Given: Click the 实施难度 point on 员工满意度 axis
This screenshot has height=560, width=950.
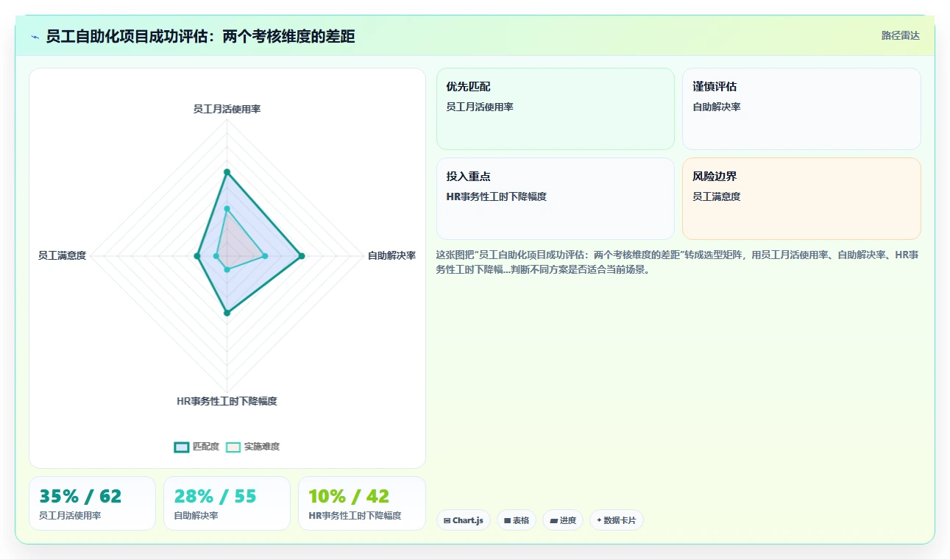Looking at the screenshot, I should point(216,256).
